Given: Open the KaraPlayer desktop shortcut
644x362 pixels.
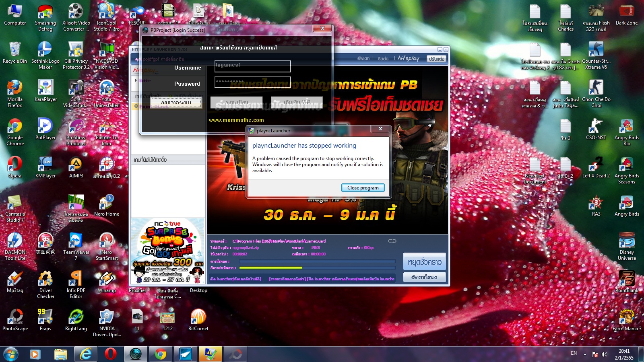Looking at the screenshot, I should pyautogui.click(x=45, y=91).
